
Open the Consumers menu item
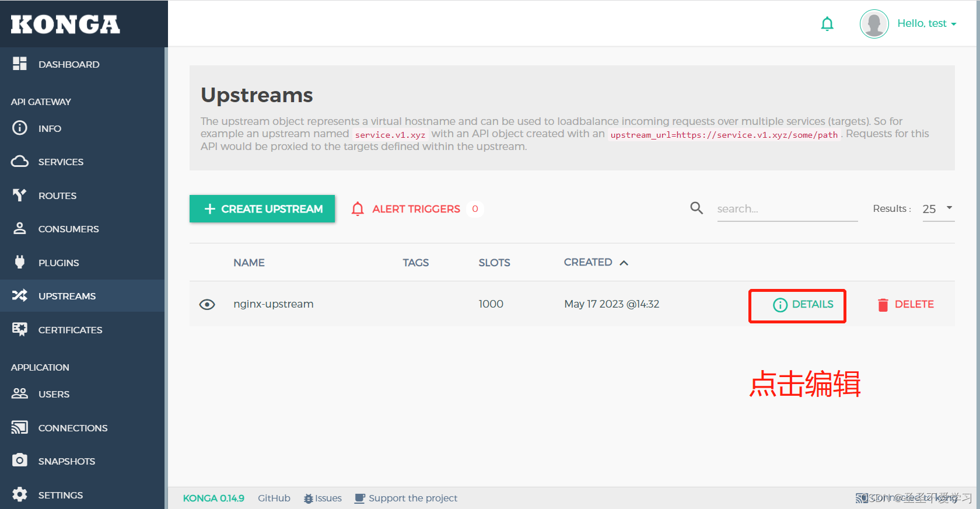[x=68, y=229]
